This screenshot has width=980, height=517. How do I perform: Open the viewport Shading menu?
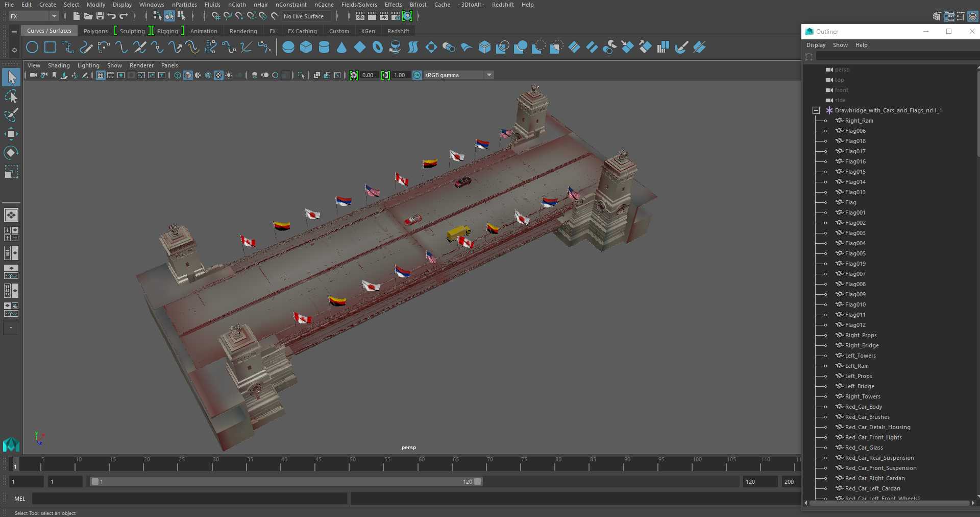pos(59,65)
